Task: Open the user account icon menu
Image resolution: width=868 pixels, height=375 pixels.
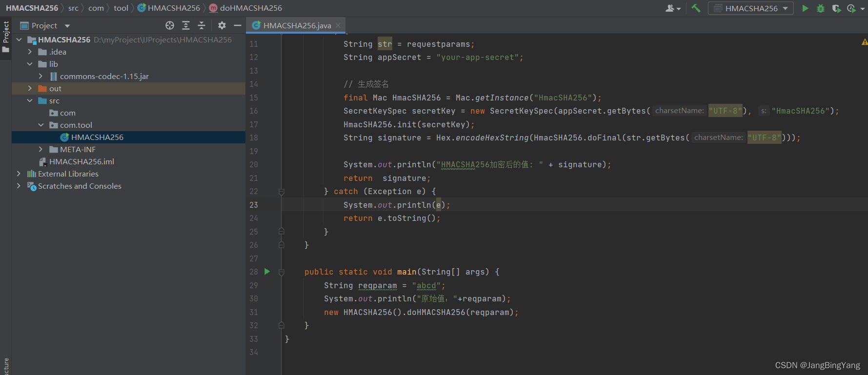Action: coord(673,8)
